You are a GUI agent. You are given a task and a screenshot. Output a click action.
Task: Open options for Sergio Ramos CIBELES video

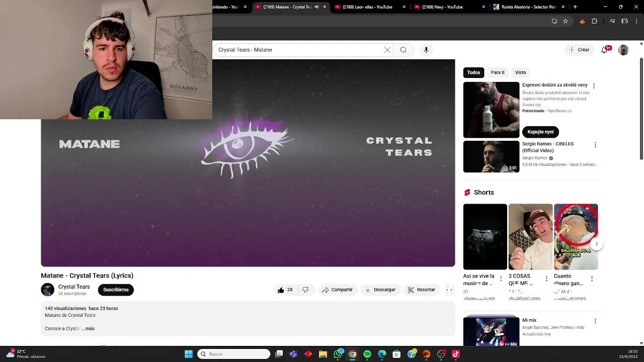click(x=595, y=145)
